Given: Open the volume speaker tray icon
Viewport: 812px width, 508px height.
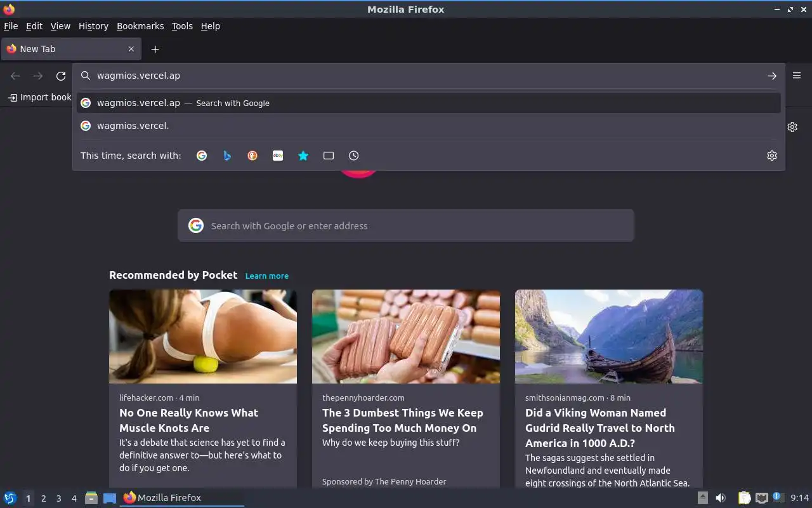Looking at the screenshot, I should (721, 498).
